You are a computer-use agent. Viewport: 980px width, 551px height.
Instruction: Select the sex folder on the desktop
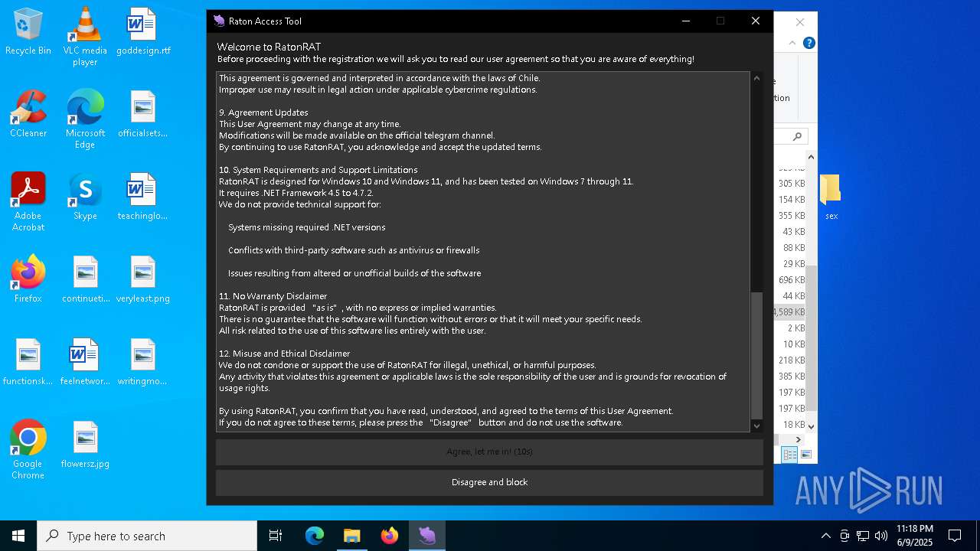[831, 197]
